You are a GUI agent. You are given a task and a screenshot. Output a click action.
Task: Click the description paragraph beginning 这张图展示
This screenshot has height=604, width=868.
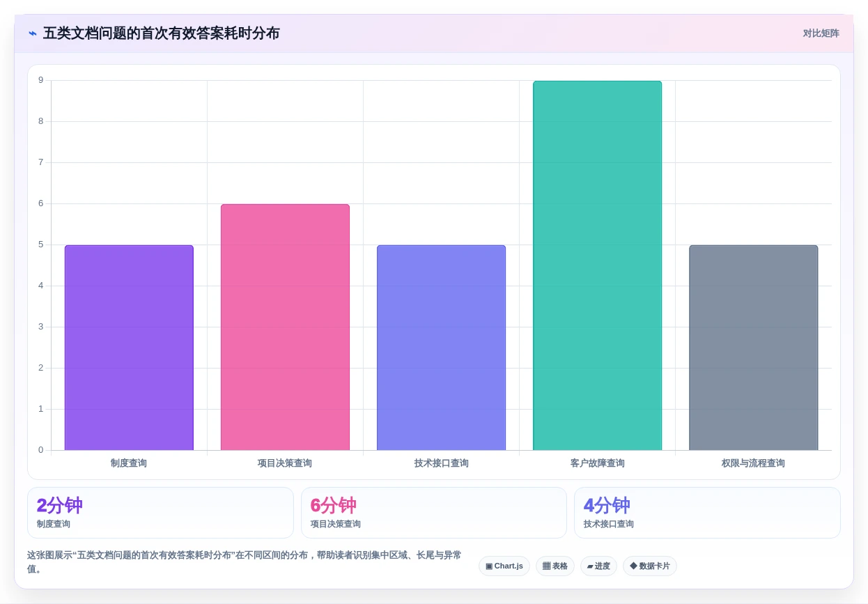tap(245, 562)
